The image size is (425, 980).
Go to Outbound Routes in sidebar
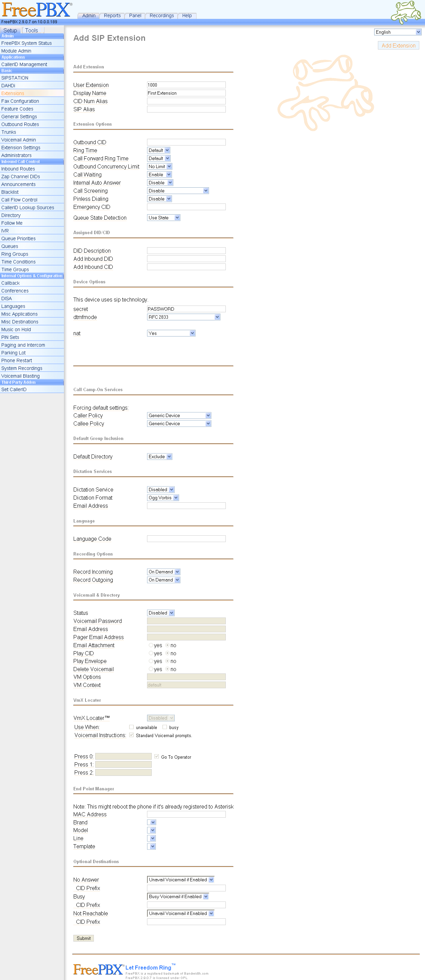coord(20,124)
